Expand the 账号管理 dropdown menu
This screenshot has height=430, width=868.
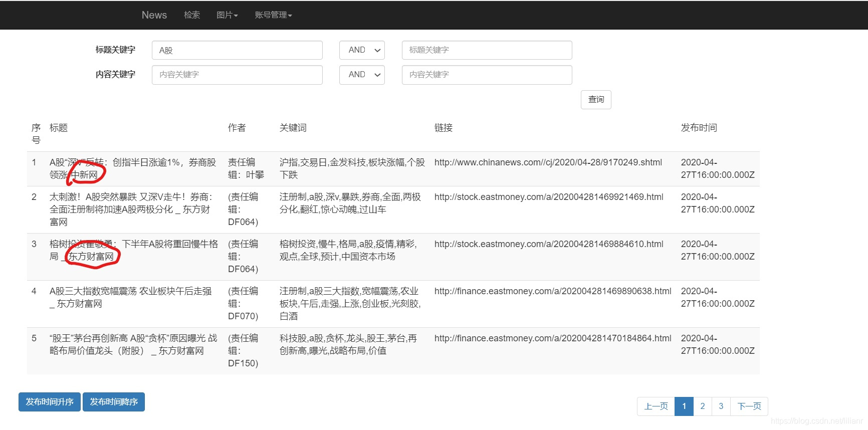tap(273, 15)
